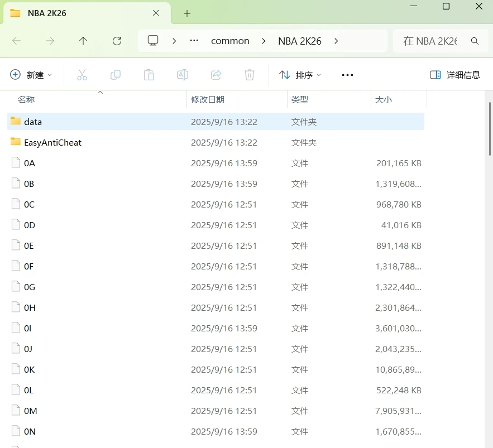Click the Rename icon in toolbar

(x=182, y=75)
